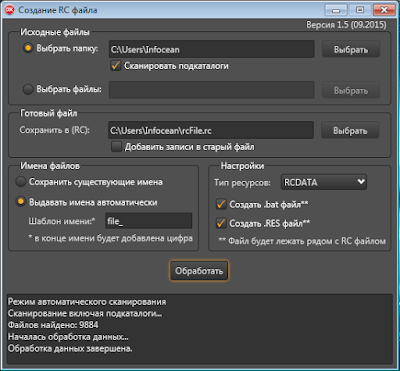Open the 'Тип ресурсов' RCDATA dropdown
Image resolution: width=400 pixels, height=371 pixels.
[324, 182]
